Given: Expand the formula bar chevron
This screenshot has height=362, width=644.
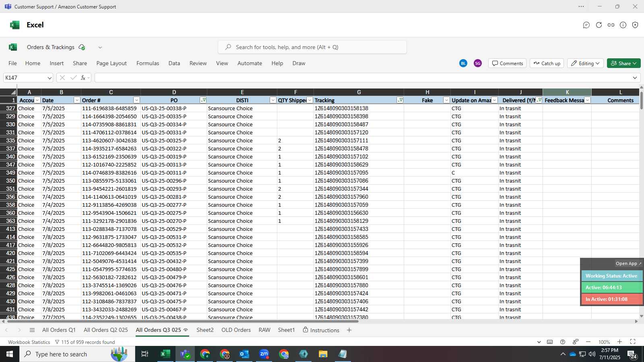Looking at the screenshot, I should pyautogui.click(x=635, y=78).
